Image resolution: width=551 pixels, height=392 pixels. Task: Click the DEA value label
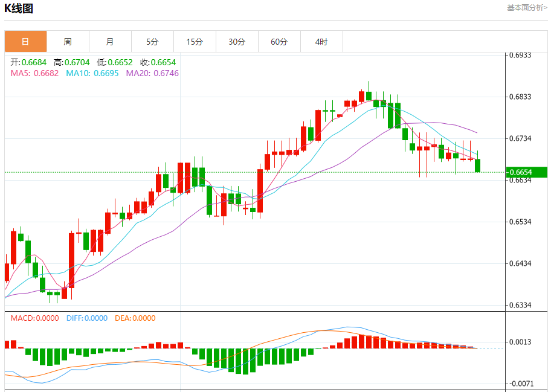pyautogui.click(x=135, y=318)
